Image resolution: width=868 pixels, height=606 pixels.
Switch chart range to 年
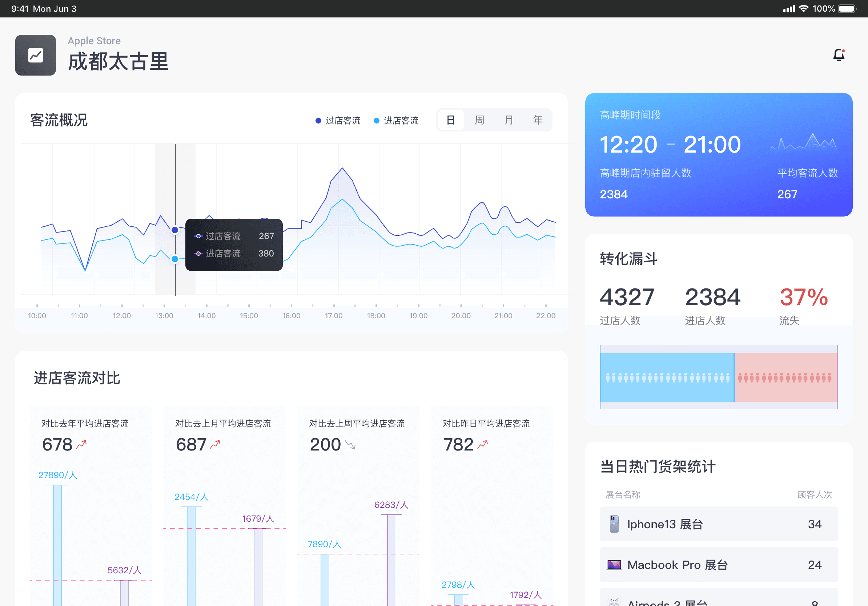[x=538, y=120]
